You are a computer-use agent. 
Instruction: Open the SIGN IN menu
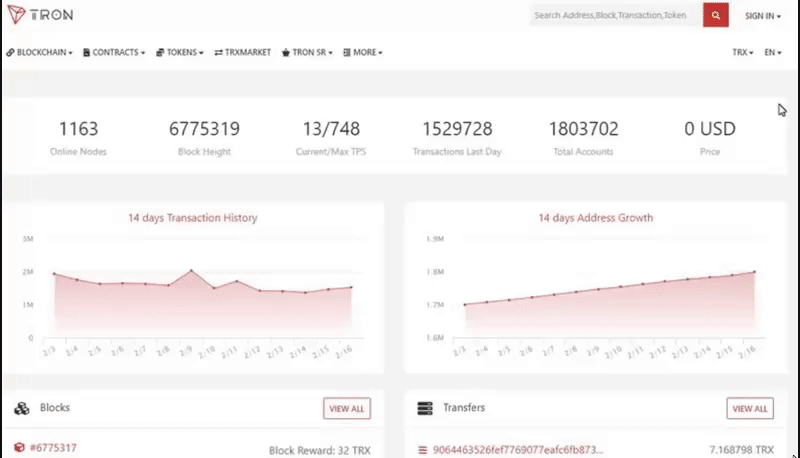point(763,16)
